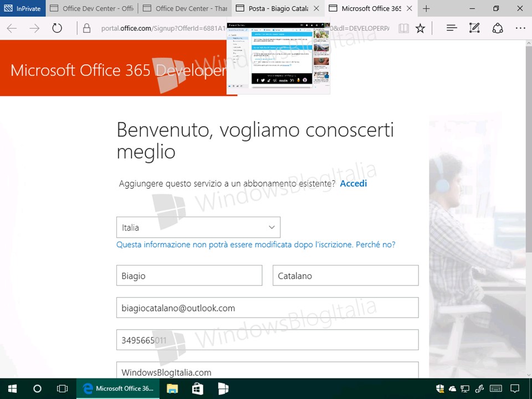Show the touch keyboard from the tray
532x399 pixels.
pyautogui.click(x=496, y=388)
